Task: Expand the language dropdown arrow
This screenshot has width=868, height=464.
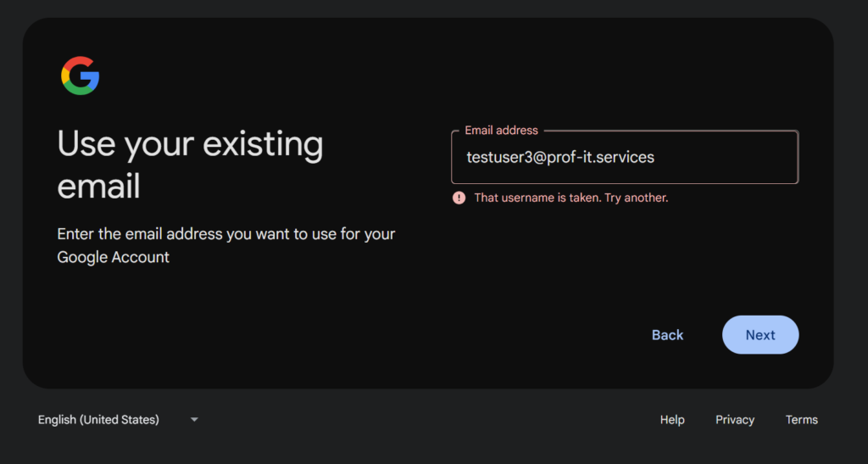Action: click(194, 419)
